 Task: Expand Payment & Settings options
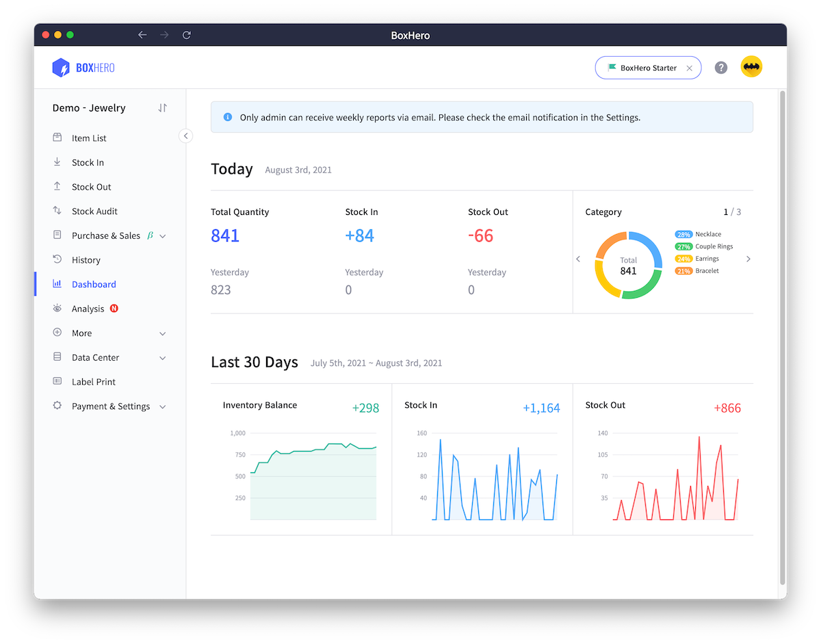tap(163, 406)
